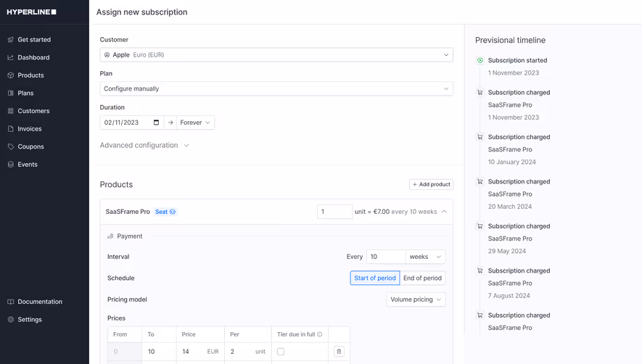
Task: Open Documentation link
Action: [40, 302]
